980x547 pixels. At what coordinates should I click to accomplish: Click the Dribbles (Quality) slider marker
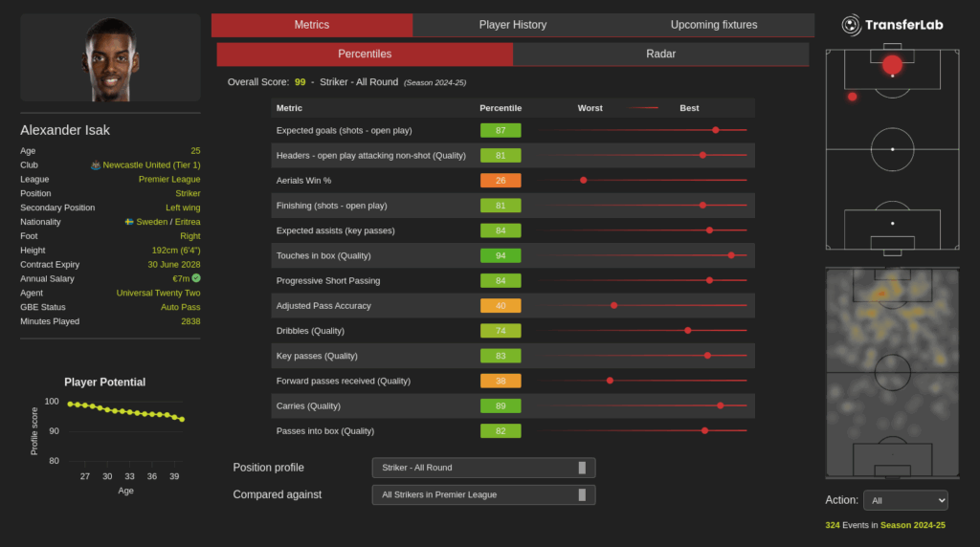point(688,330)
